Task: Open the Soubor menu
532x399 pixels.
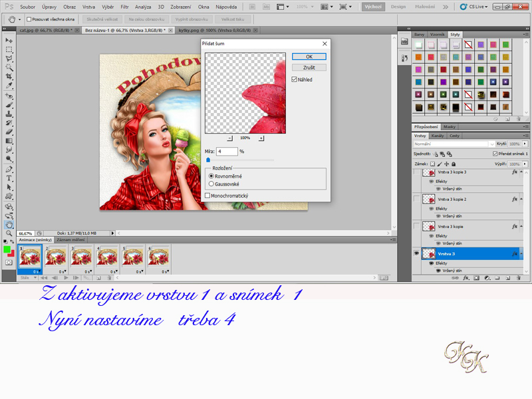Action: 27,7
